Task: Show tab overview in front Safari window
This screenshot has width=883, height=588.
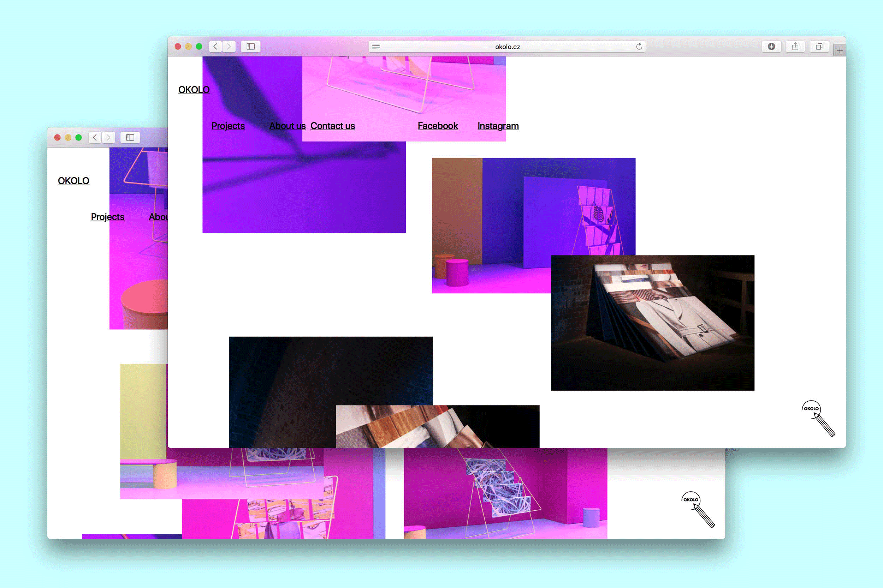Action: point(819,47)
